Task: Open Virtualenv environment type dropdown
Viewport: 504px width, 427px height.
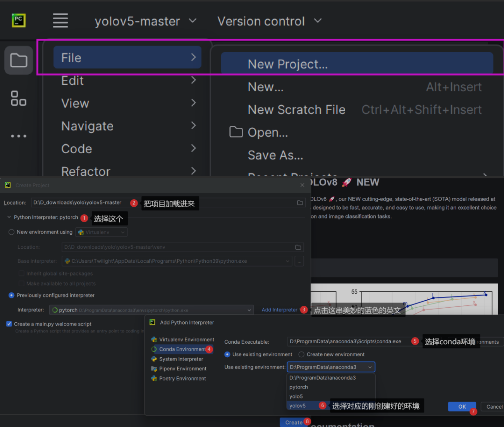Action: (101, 232)
